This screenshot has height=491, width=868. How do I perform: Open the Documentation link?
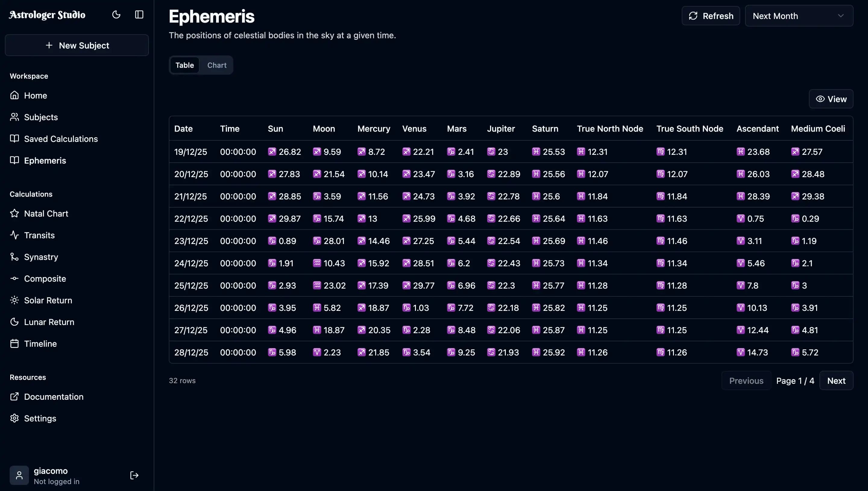(54, 397)
